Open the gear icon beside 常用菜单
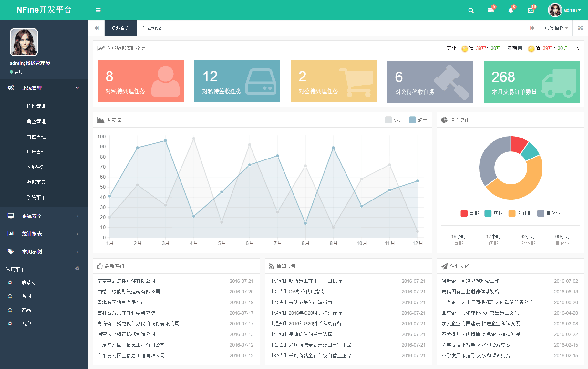This screenshot has width=588, height=369. tap(77, 268)
